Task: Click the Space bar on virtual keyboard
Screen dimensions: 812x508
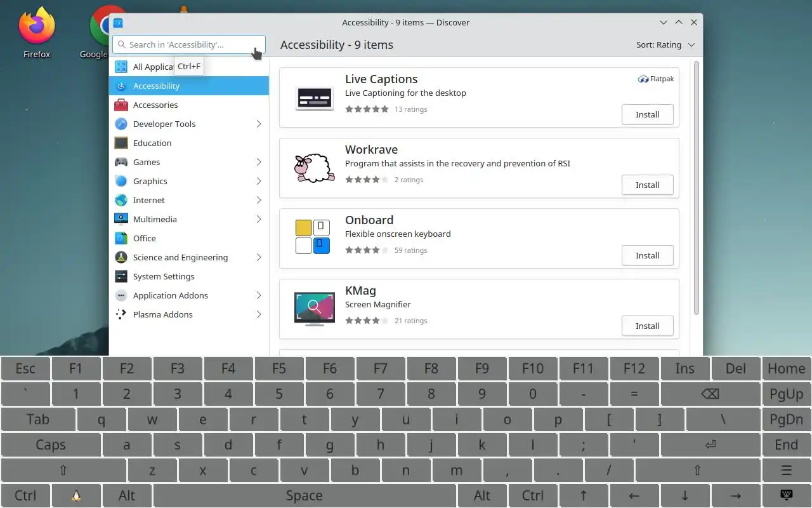Action: 304,496
